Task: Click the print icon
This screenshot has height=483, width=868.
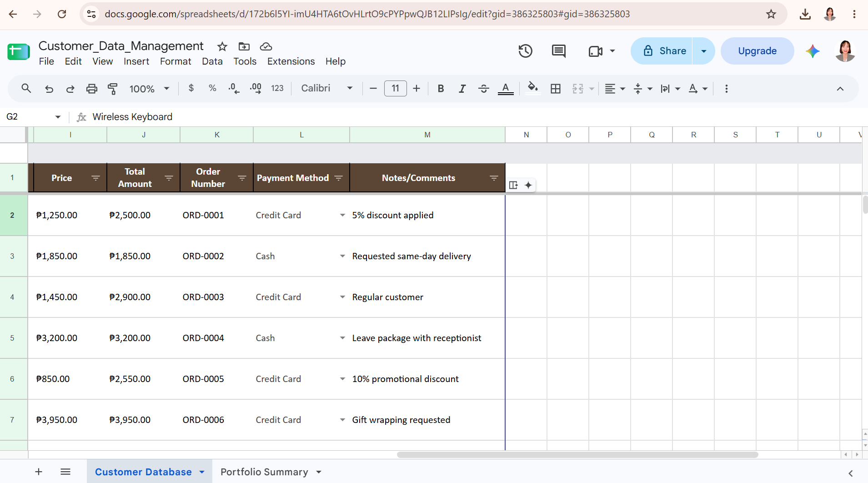Action: tap(92, 89)
